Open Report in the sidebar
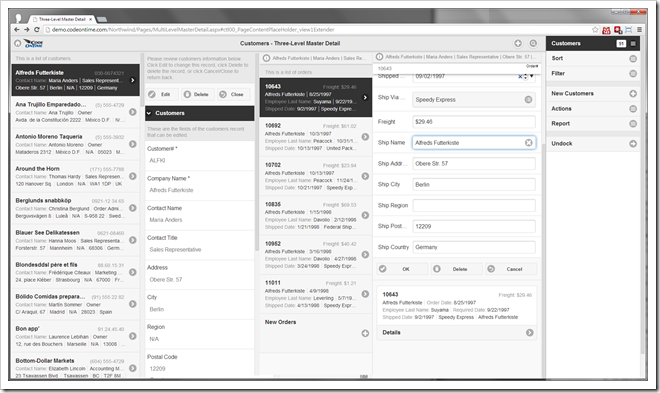The width and height of the screenshot is (660, 393). (x=593, y=123)
